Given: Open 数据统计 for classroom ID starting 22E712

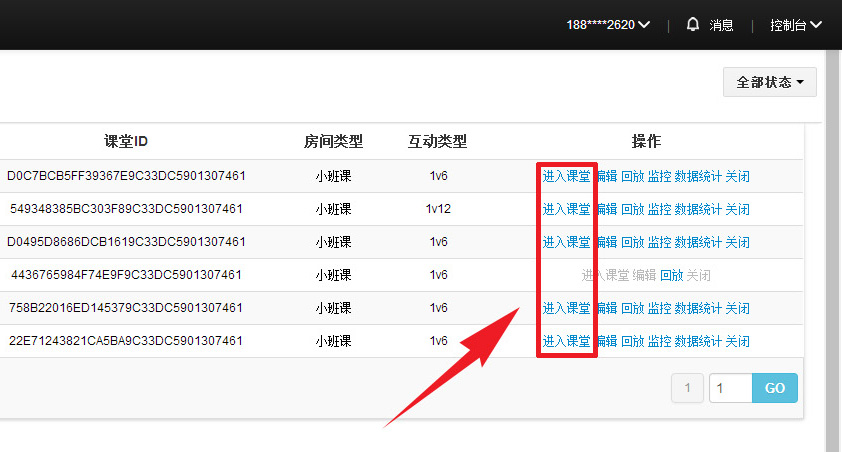Looking at the screenshot, I should (698, 341).
